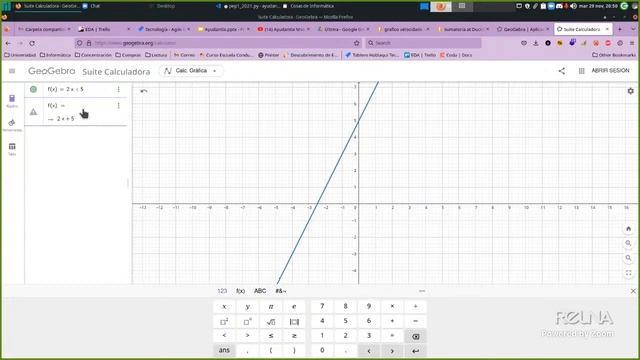Open the apps grid icon in header
This screenshot has height=360, width=640.
pos(581,71)
